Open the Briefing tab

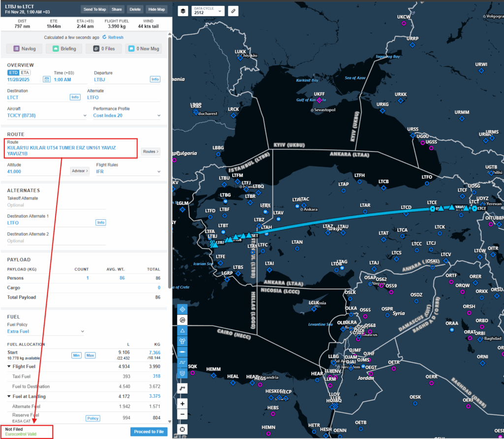[64, 49]
